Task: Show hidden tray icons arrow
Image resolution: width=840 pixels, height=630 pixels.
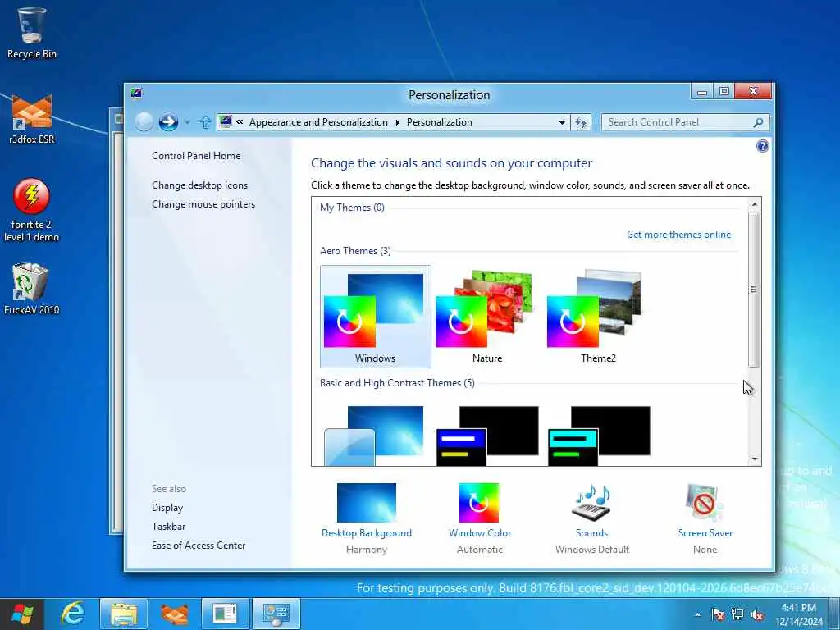Action: pos(697,615)
